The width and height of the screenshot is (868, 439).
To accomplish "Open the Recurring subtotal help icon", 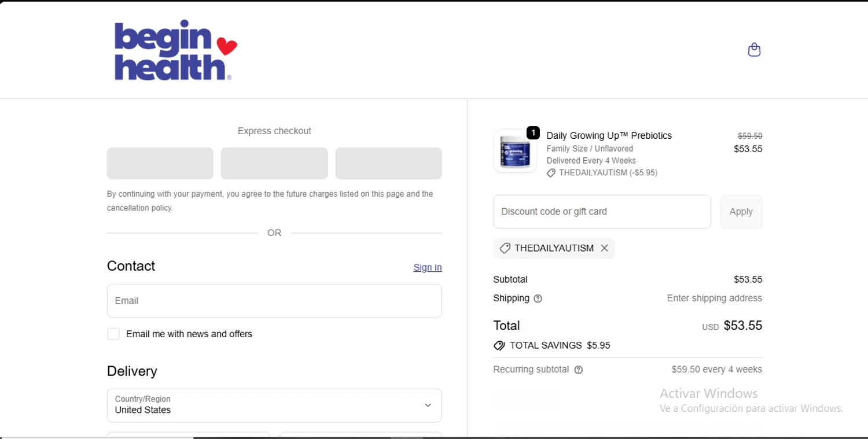I will coord(578,370).
